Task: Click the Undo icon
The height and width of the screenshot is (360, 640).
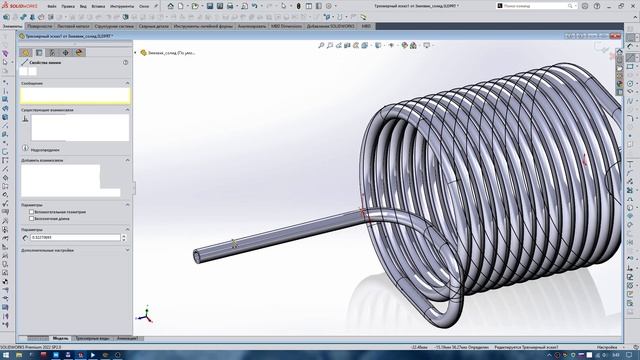Action: coord(255,6)
